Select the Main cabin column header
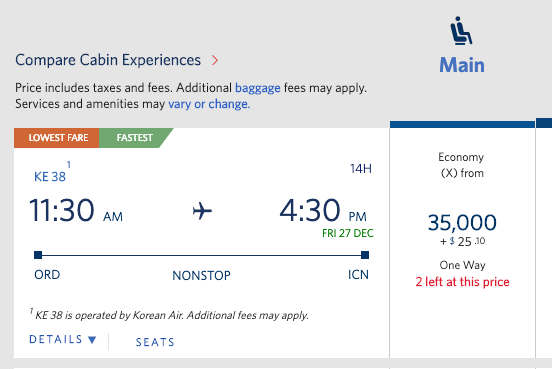The width and height of the screenshot is (552, 369). pos(462,65)
